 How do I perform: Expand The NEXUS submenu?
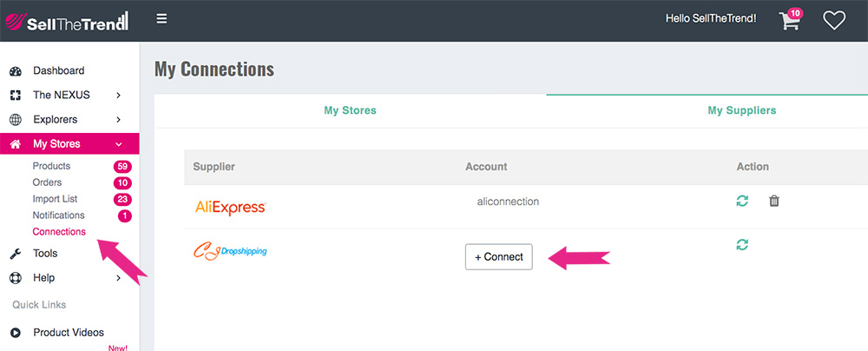(118, 96)
